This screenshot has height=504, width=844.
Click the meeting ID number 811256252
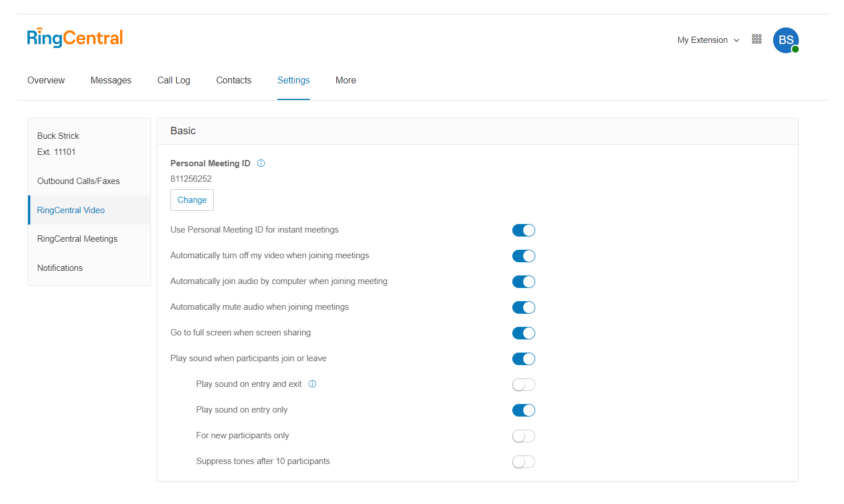click(x=191, y=179)
